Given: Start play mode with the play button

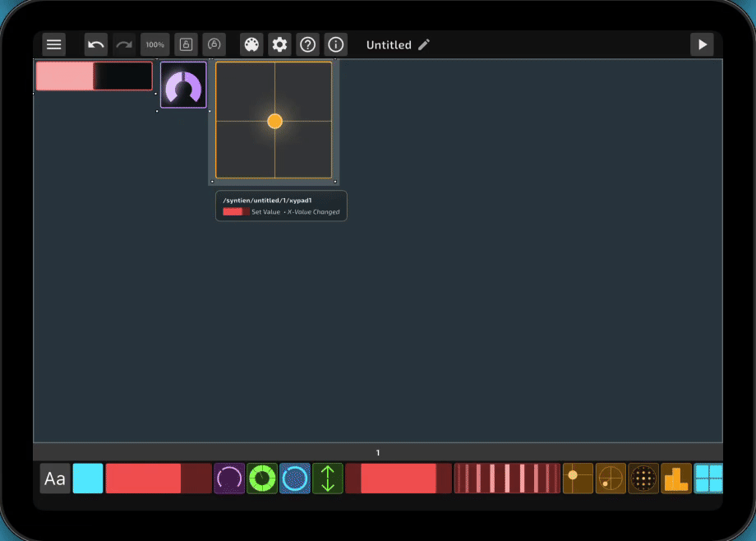Looking at the screenshot, I should 702,45.
